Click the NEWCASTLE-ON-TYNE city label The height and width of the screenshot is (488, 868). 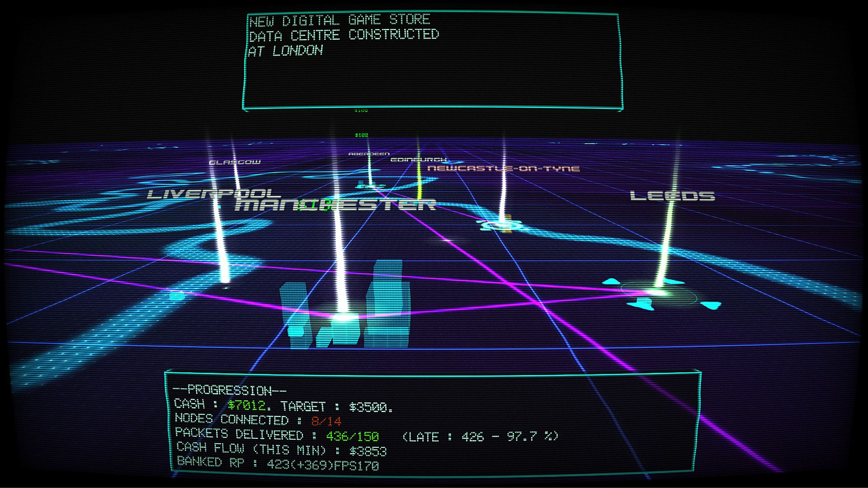(x=503, y=169)
